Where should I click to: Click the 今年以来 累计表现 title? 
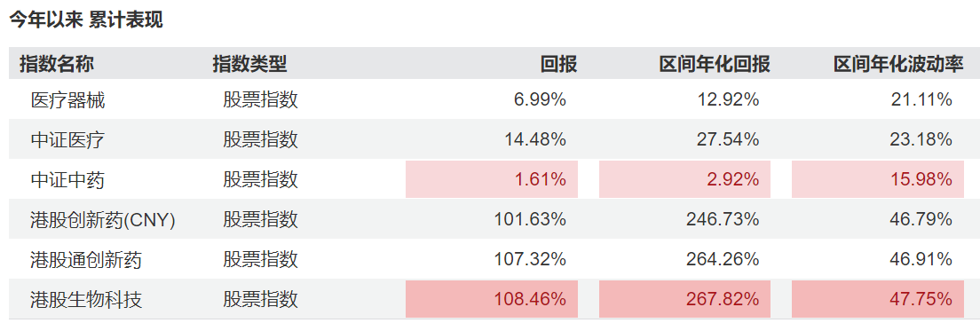(85, 20)
